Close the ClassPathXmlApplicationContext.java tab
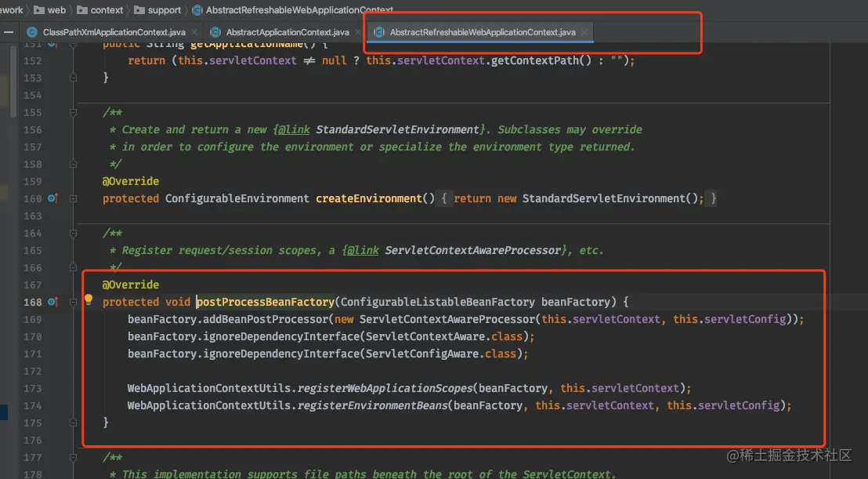868x479 pixels. [194, 32]
